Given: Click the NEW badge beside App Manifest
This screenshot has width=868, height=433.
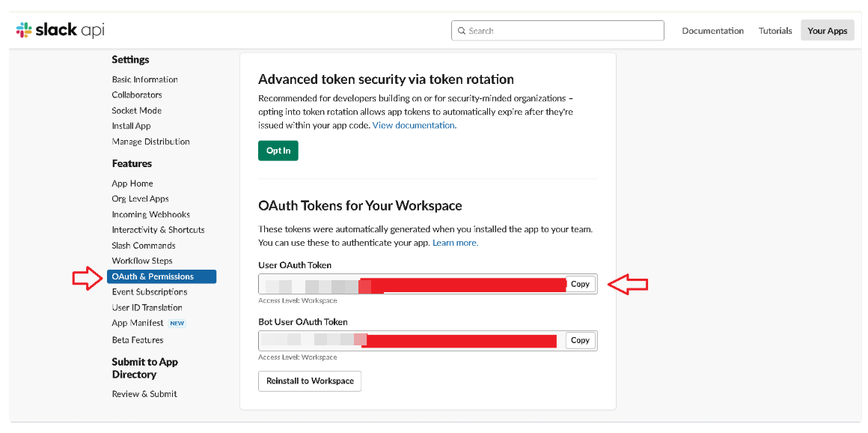Looking at the screenshot, I should point(177,324).
